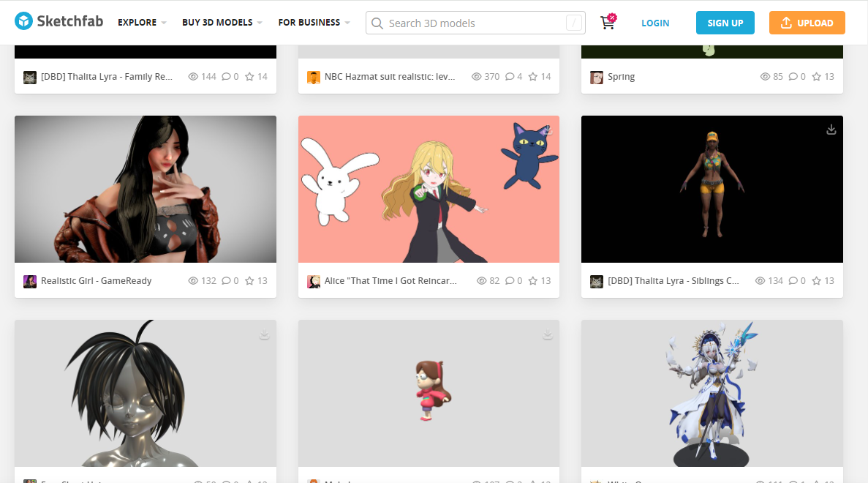868x483 pixels.
Task: Click comments icon on Thalita Lyra Siblings card
Action: pyautogui.click(x=793, y=281)
